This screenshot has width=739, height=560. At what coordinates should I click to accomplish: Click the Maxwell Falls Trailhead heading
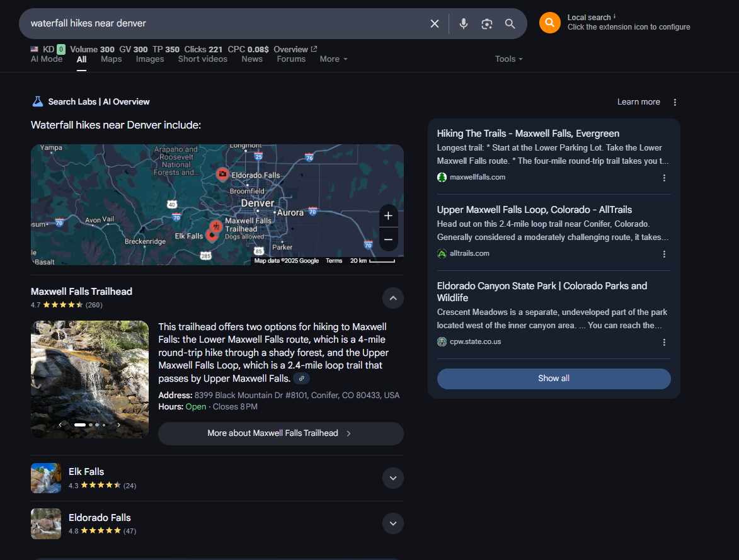[x=81, y=291]
